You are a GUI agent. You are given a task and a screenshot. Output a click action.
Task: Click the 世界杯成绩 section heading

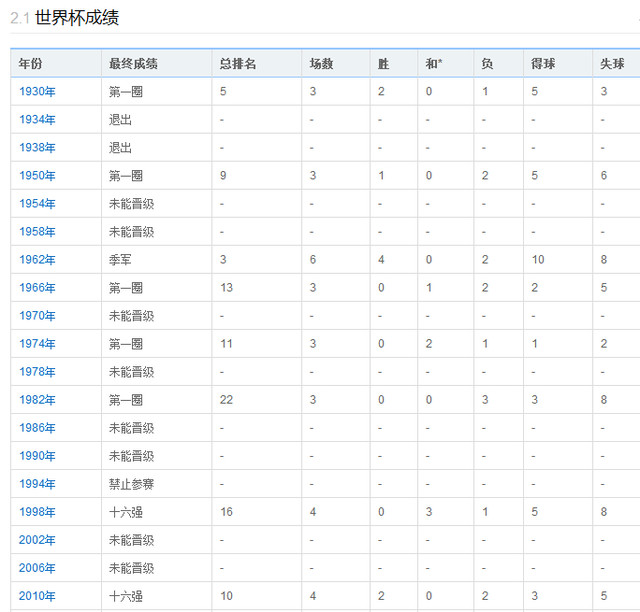click(x=77, y=18)
